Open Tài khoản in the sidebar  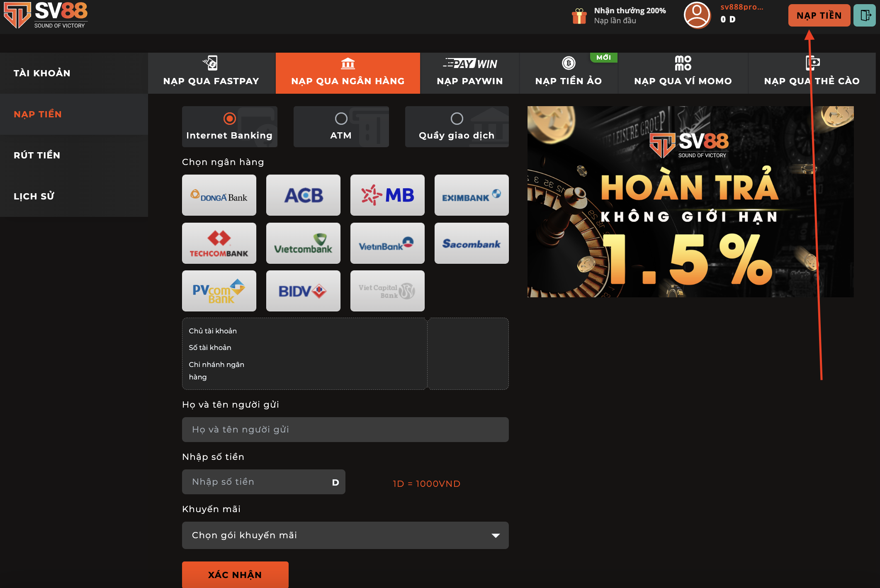74,73
